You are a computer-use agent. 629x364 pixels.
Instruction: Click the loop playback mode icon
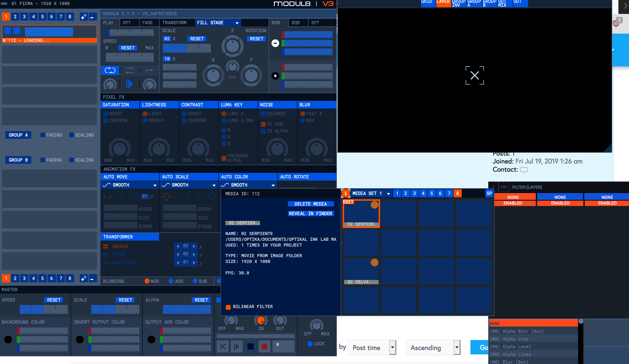click(x=110, y=71)
